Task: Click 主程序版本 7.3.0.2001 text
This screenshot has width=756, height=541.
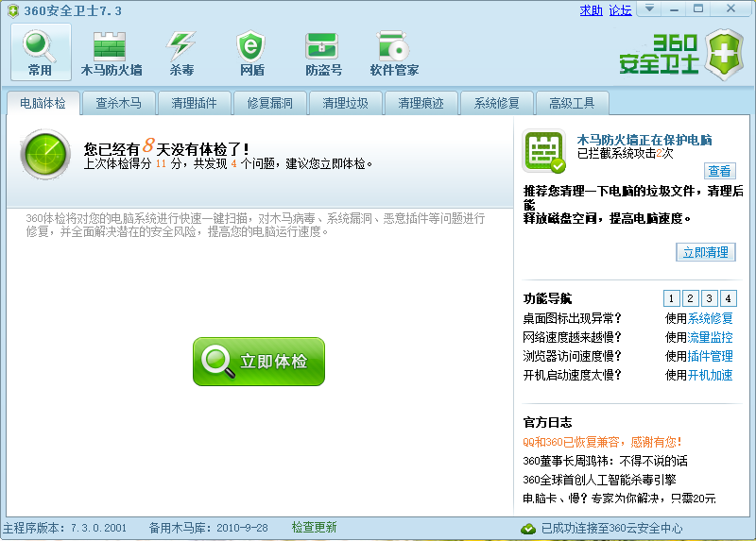Action: (65, 528)
